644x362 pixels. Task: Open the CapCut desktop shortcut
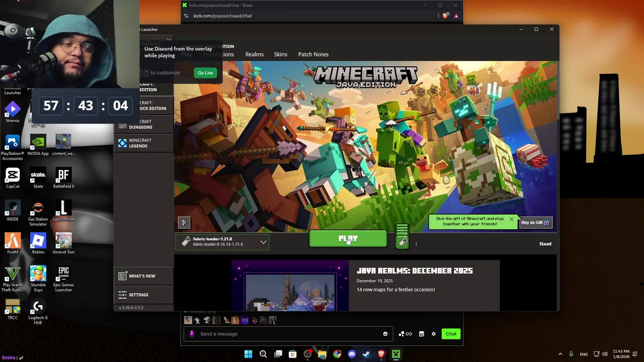pos(13,178)
